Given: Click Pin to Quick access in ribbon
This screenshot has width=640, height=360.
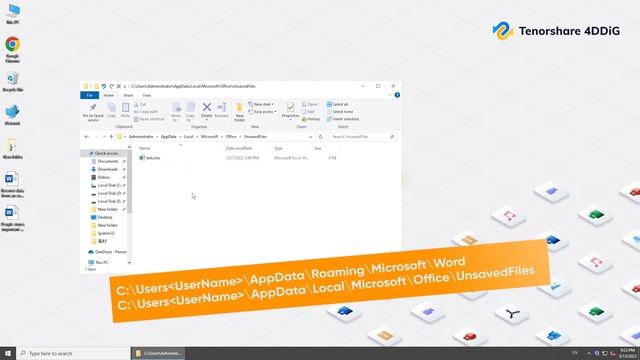Looking at the screenshot, I should coord(93,112).
